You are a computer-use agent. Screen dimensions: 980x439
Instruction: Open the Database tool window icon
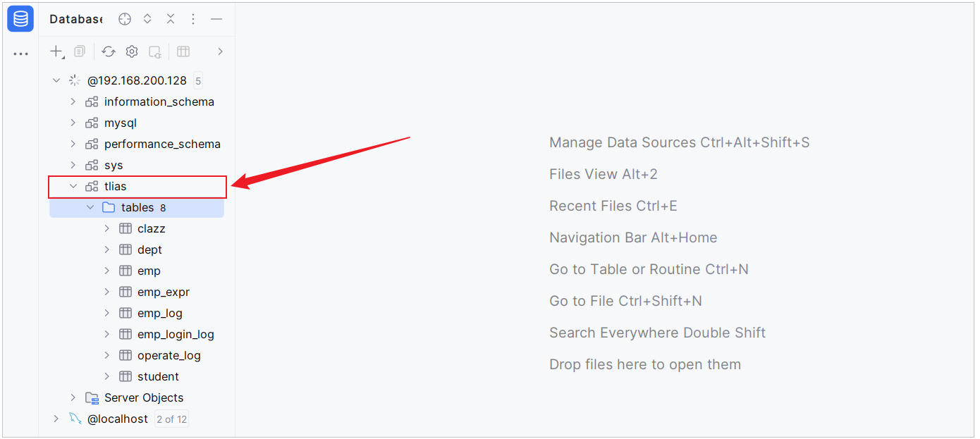tap(20, 19)
